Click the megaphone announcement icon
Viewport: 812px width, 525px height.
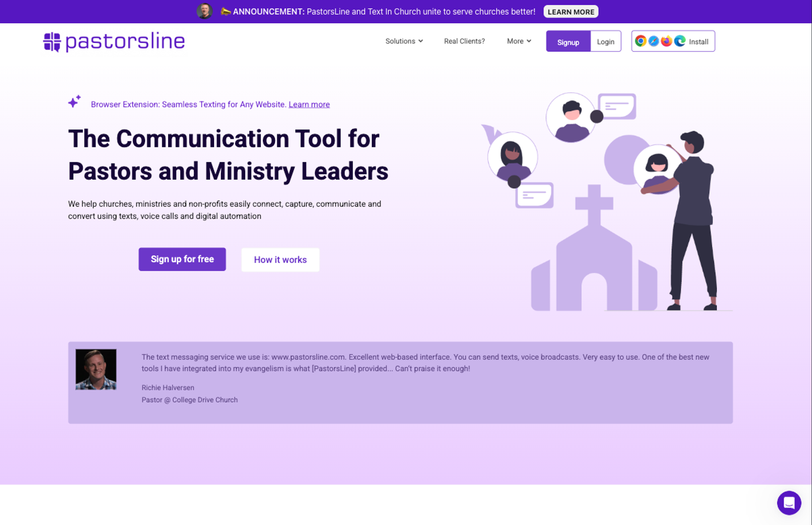tap(226, 11)
